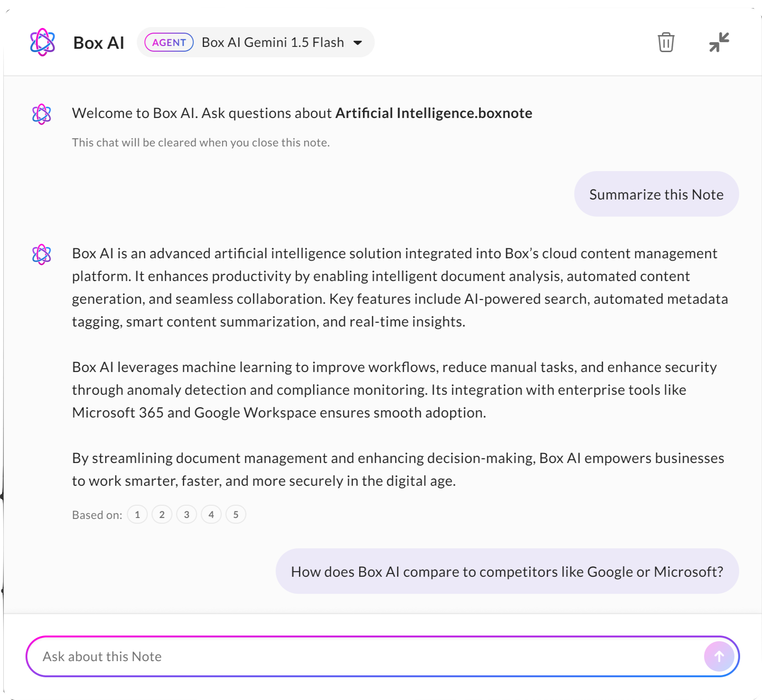The image size is (762, 700).
Task: Click the Box AI avatar beside the welcome message
Action: [x=41, y=113]
